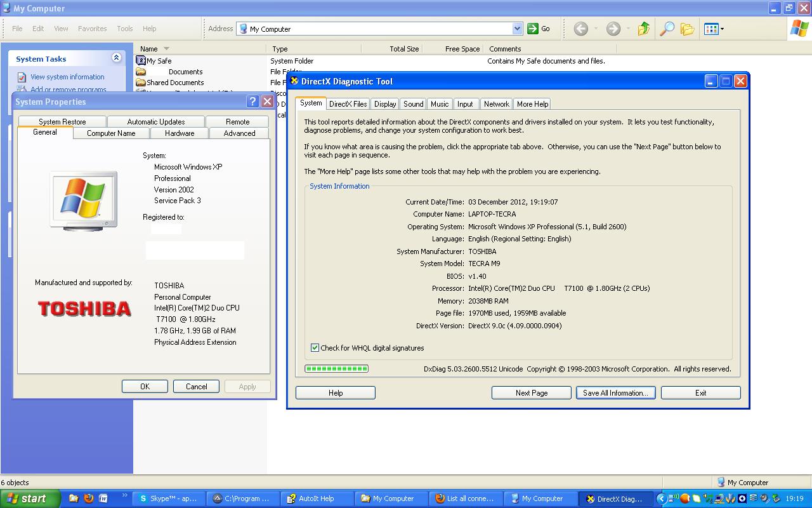Open the System Restore tab

[x=62, y=122]
